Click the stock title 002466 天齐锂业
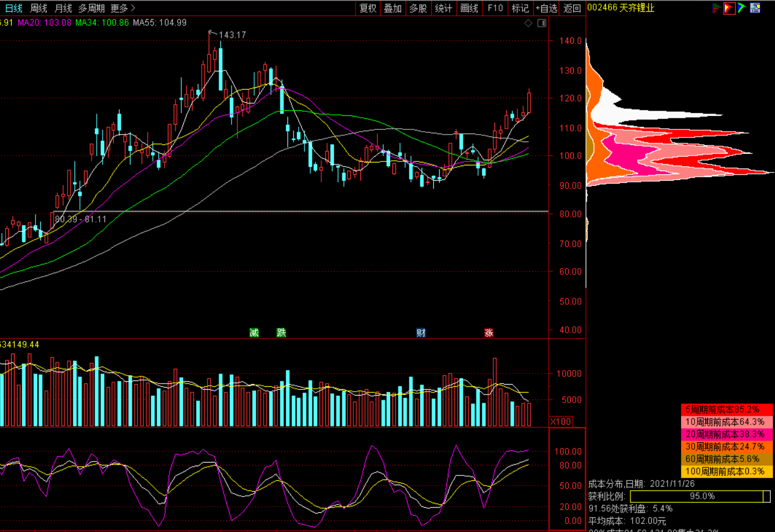 click(620, 8)
